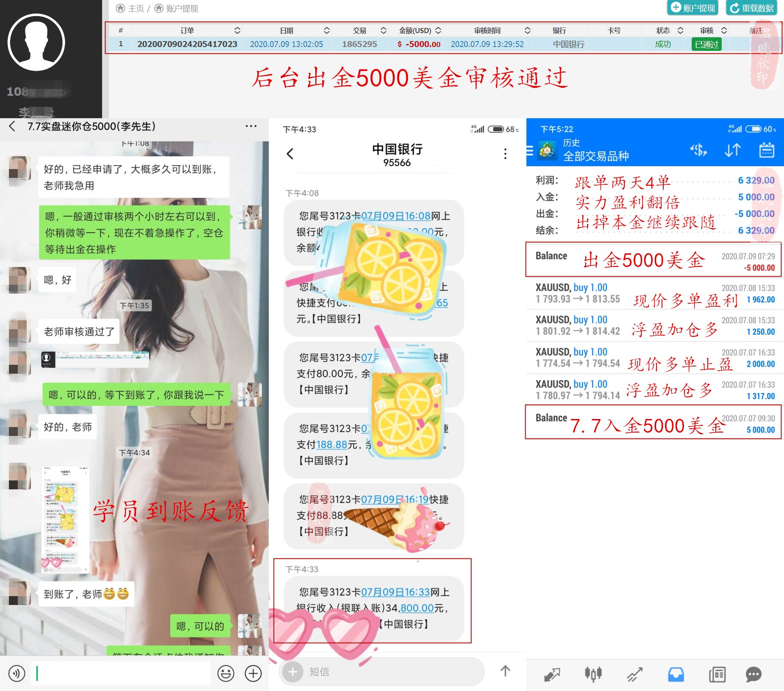Switch to MT4 chat messages tab

click(x=754, y=674)
